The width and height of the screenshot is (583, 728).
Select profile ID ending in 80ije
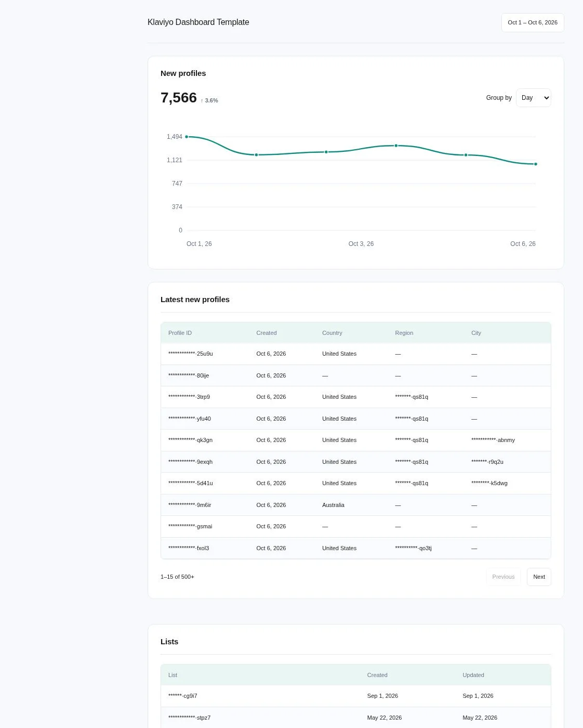189,375
